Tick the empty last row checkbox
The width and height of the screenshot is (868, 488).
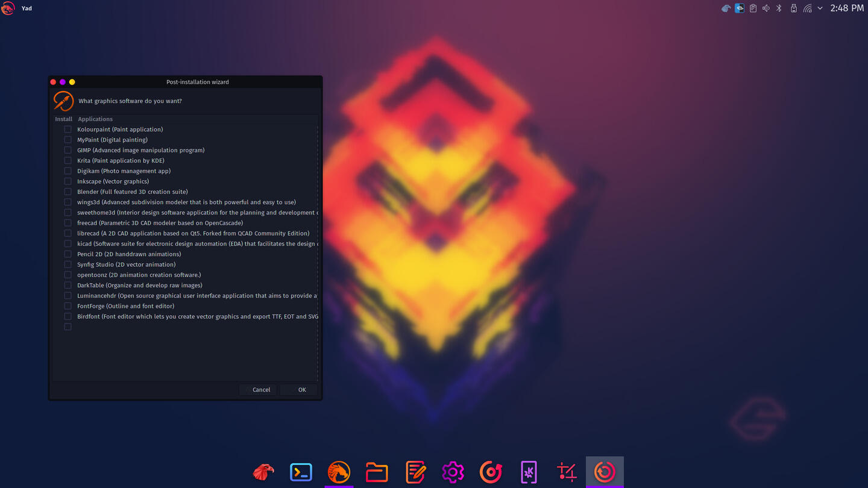(68, 327)
